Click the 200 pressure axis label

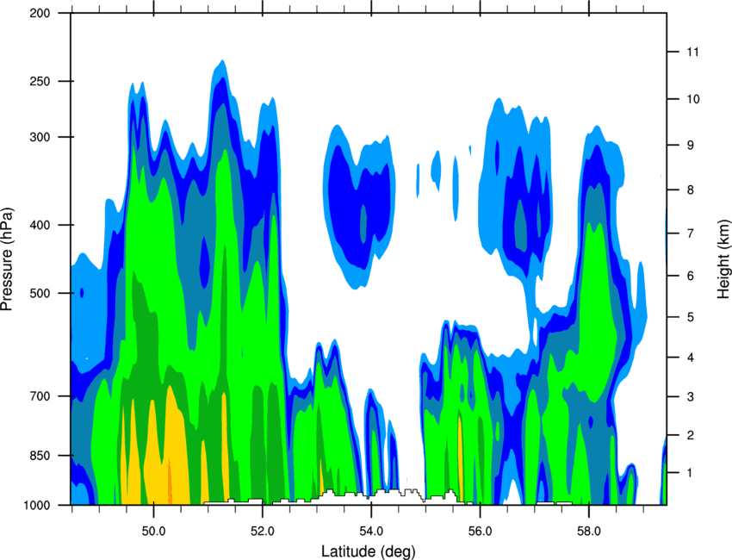[x=40, y=13]
